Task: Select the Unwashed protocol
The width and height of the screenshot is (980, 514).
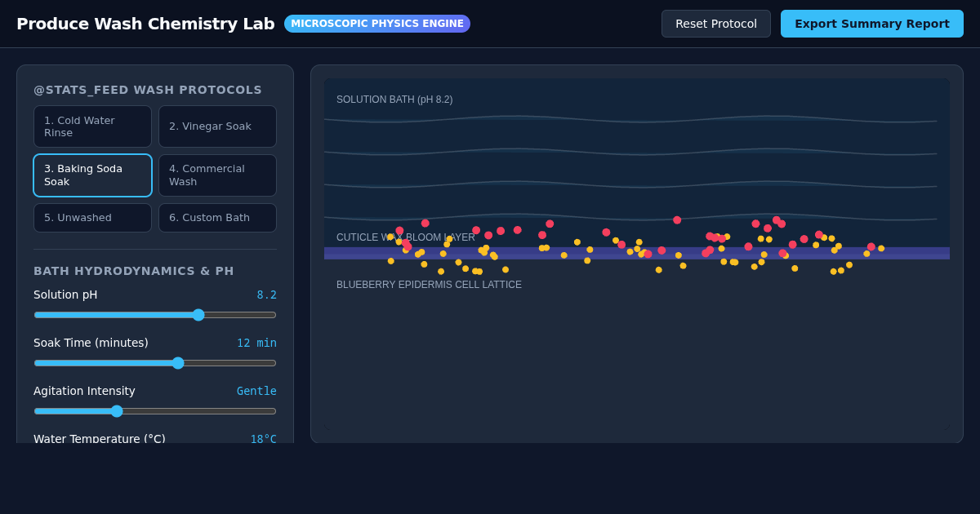Action: point(92,218)
